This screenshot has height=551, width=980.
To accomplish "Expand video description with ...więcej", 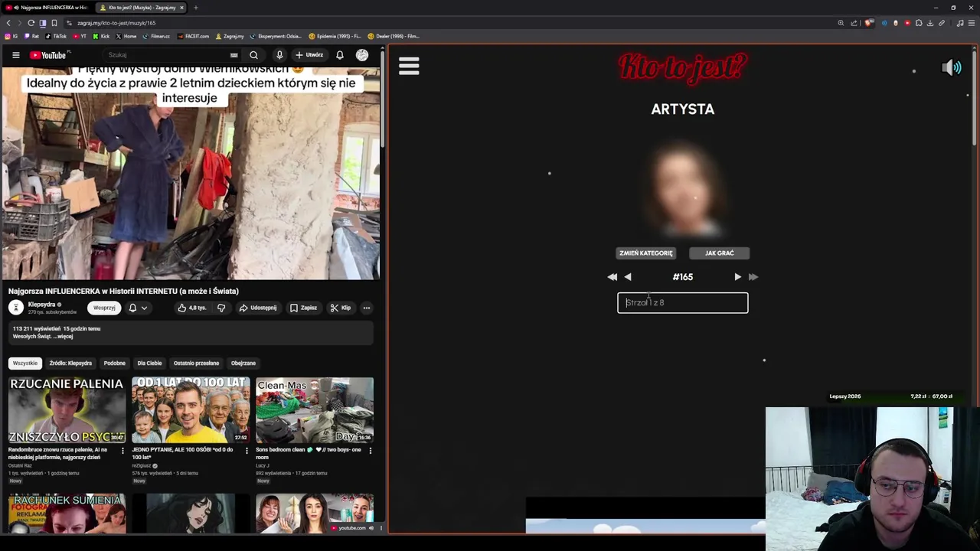I will click(x=64, y=337).
